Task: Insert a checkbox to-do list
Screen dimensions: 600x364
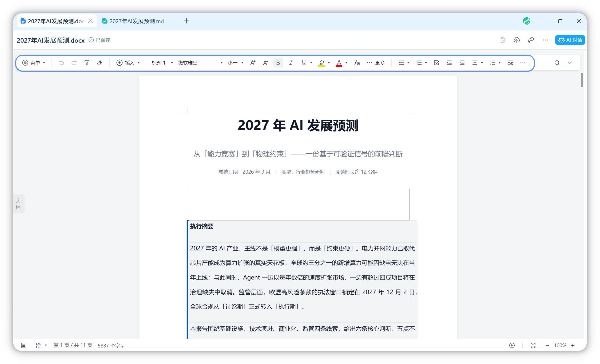Action: click(x=436, y=63)
